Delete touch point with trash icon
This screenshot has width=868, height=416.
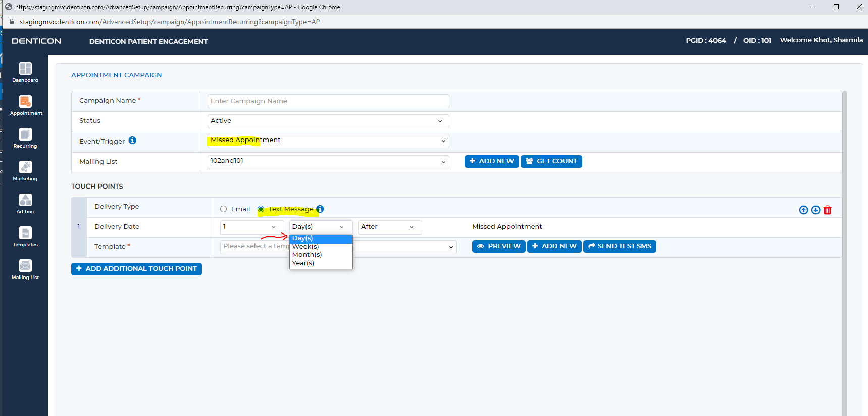(827, 210)
